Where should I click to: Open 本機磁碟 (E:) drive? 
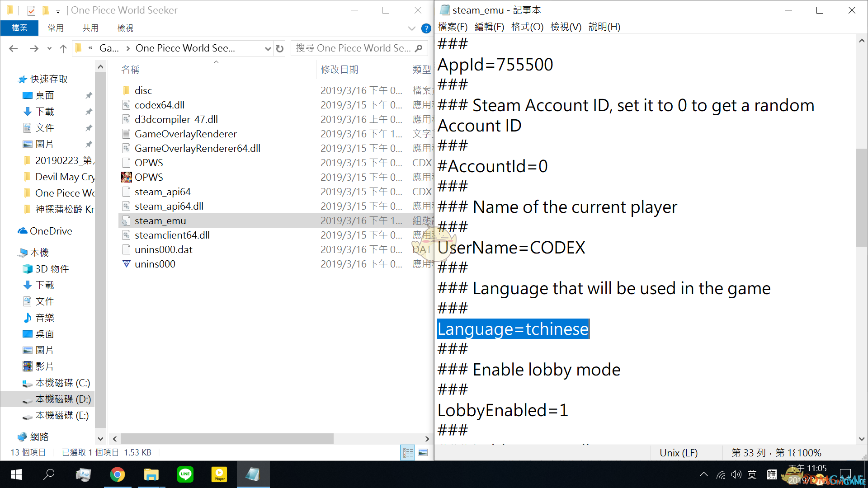pyautogui.click(x=62, y=415)
